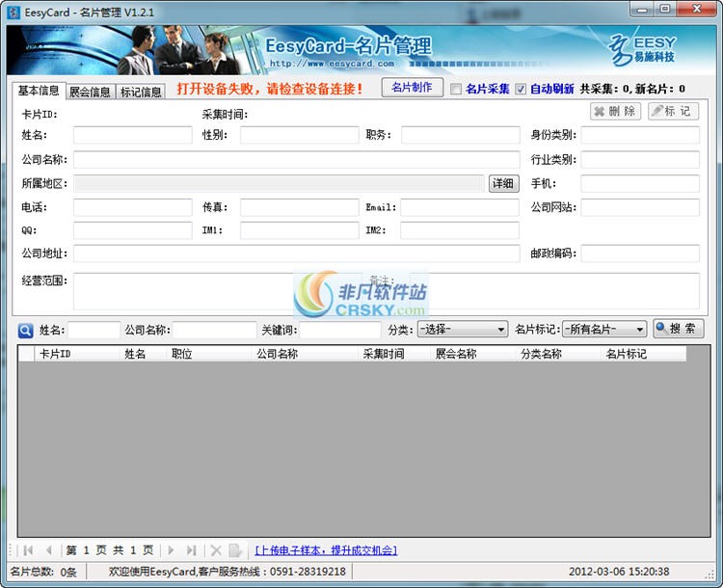Viewport: 723px width, 588px height.
Task: Sort by 姓名 column header
Action: 143,354
